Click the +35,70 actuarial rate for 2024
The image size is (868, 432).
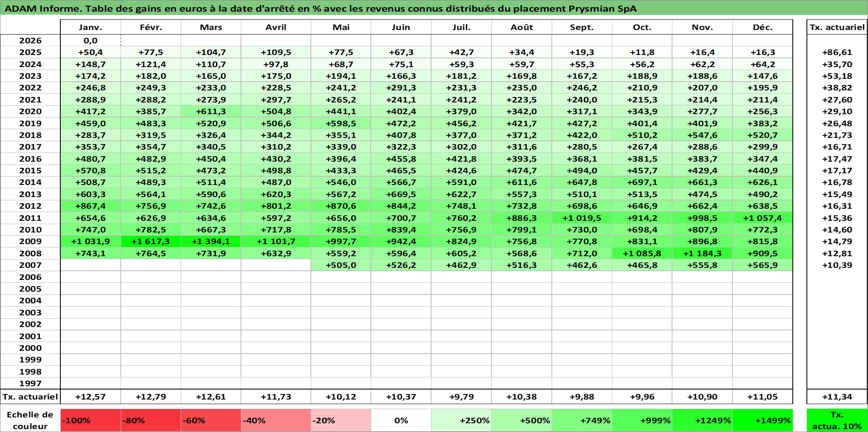837,64
